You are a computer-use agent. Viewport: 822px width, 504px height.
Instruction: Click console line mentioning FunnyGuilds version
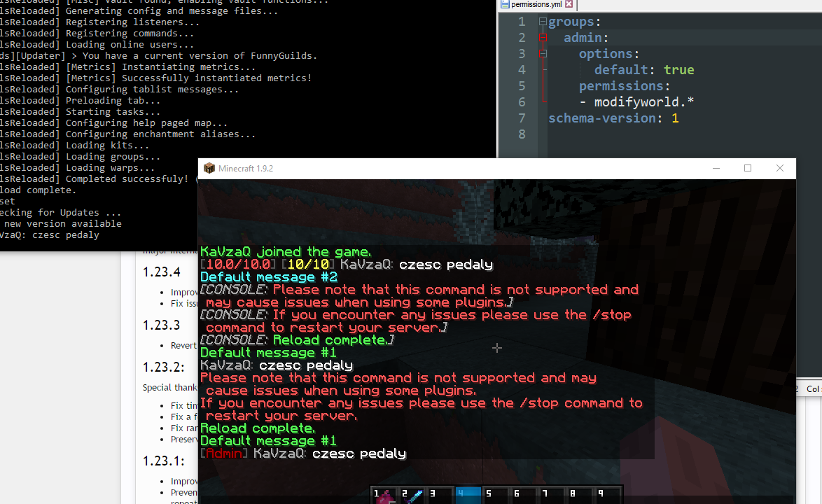(158, 56)
